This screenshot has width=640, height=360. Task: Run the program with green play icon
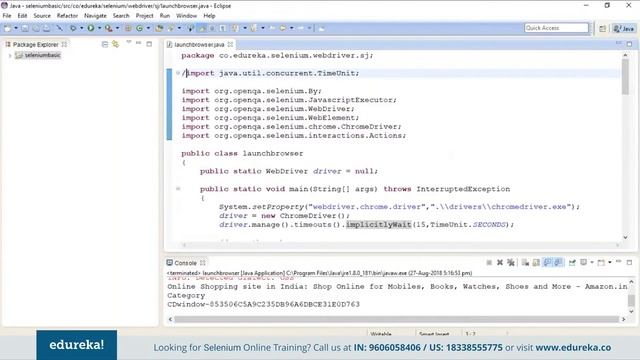[x=91, y=28]
